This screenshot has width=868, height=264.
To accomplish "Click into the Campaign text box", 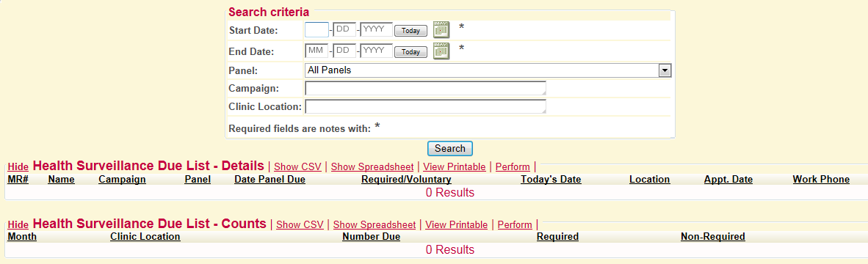I will 425,89.
